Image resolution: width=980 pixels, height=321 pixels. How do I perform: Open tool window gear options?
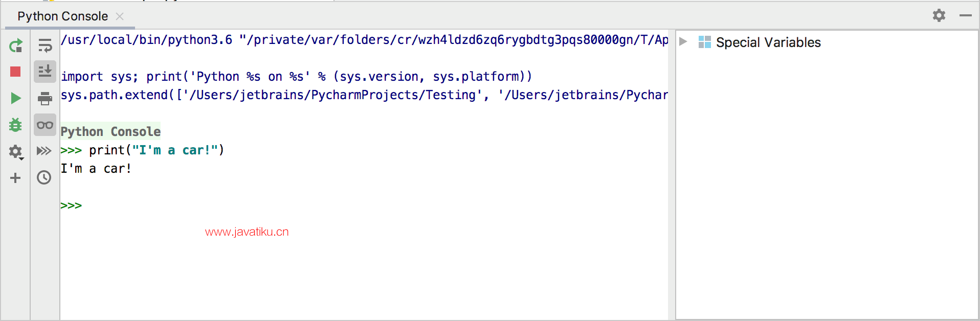point(939,15)
